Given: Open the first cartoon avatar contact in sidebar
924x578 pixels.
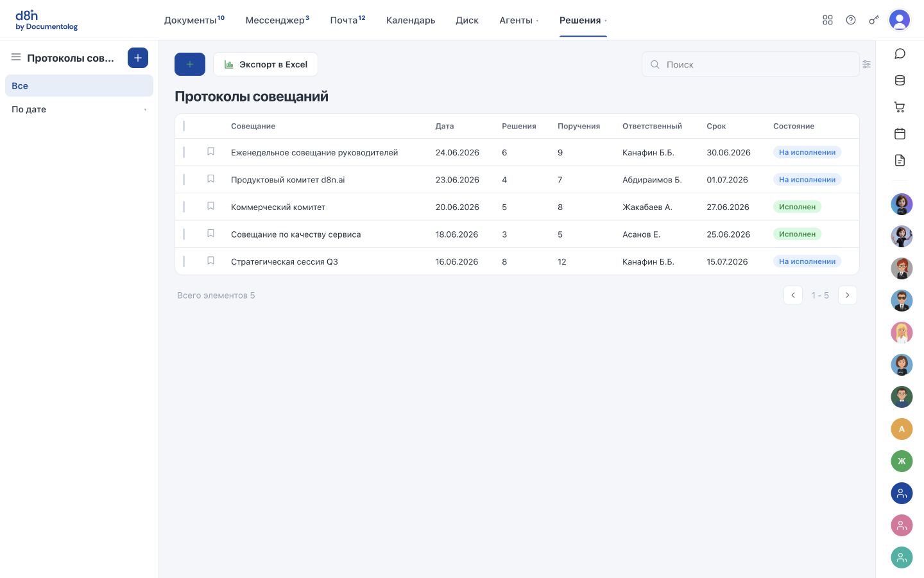Looking at the screenshot, I should [902, 204].
